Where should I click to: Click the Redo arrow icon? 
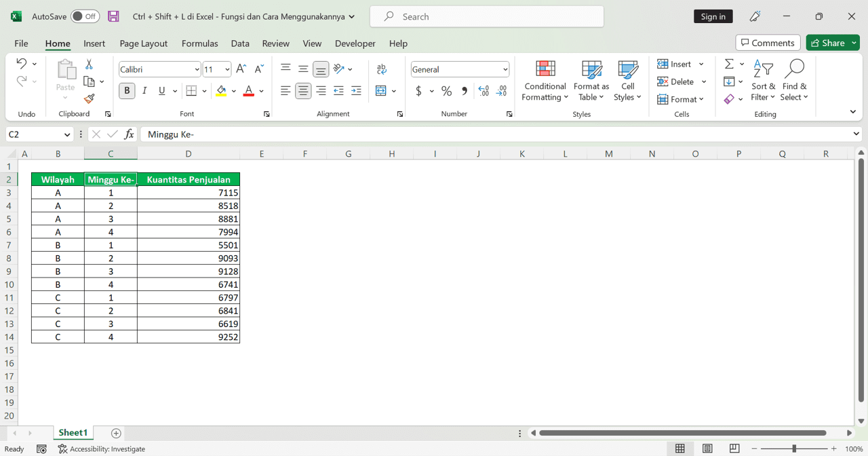(21, 81)
